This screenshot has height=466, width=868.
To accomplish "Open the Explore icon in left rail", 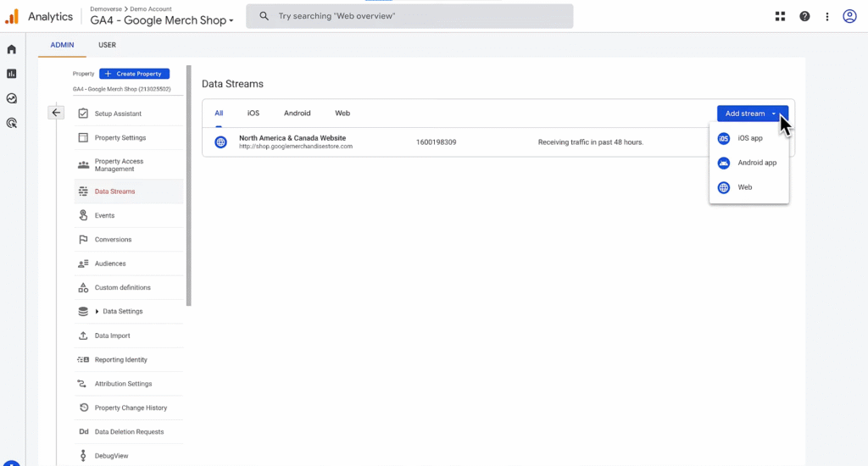I will tap(12, 98).
